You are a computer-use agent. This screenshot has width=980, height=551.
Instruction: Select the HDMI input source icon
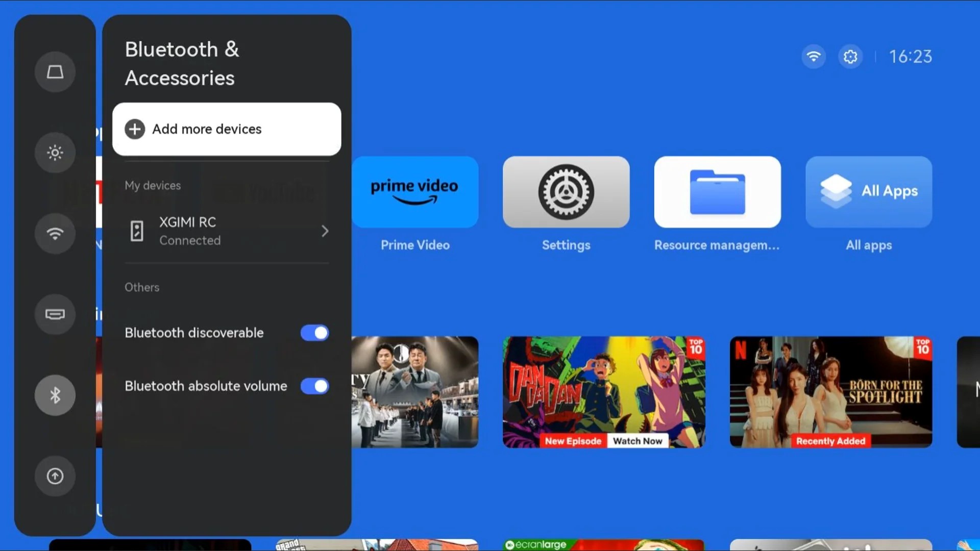click(55, 314)
